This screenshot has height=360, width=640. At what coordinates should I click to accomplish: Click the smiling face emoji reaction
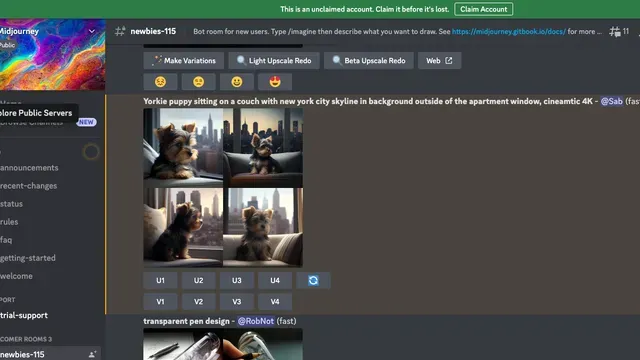coord(237,82)
